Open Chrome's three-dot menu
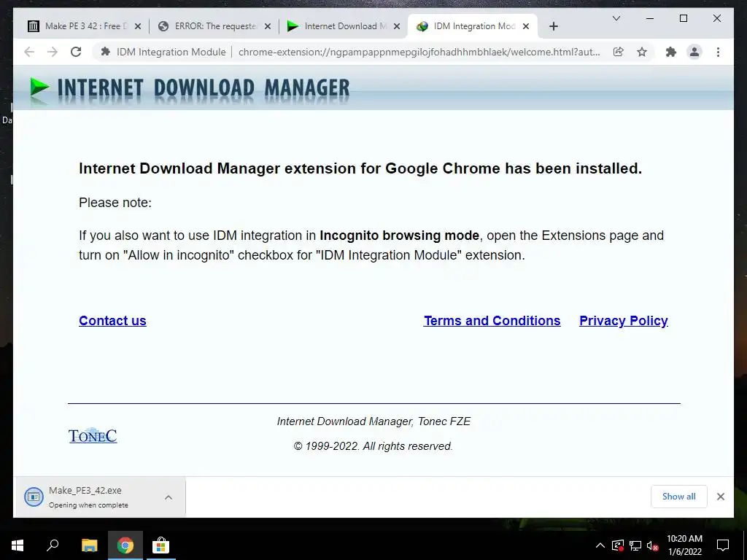The width and height of the screenshot is (747, 560). tap(718, 52)
